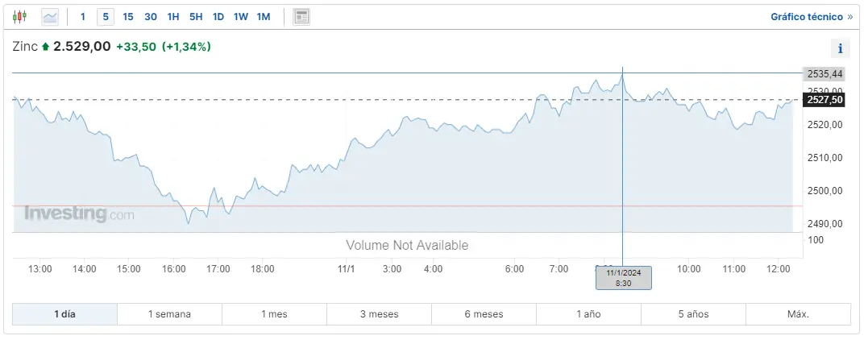This screenshot has height=340, width=868.
Task: Select the area chart type icon
Action: (x=50, y=16)
